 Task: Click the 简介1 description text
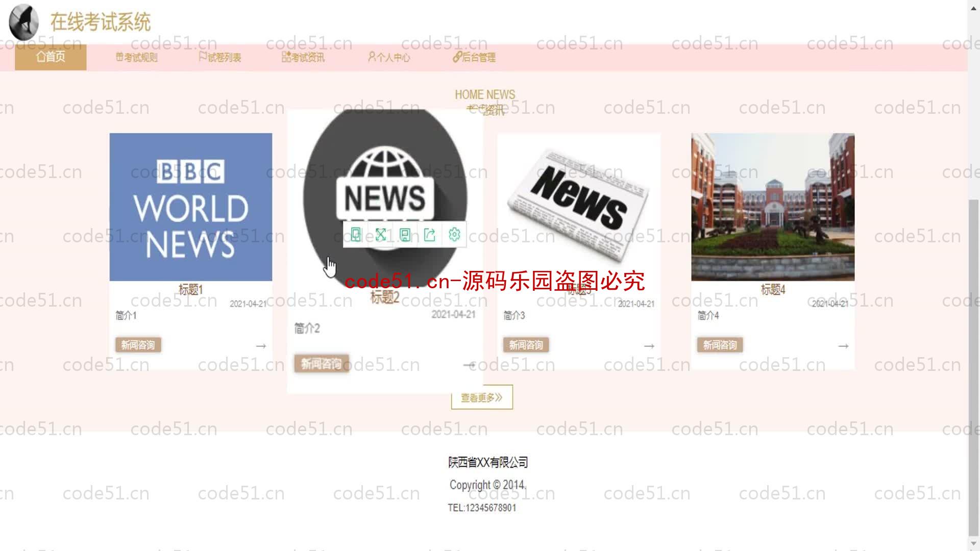coord(126,316)
